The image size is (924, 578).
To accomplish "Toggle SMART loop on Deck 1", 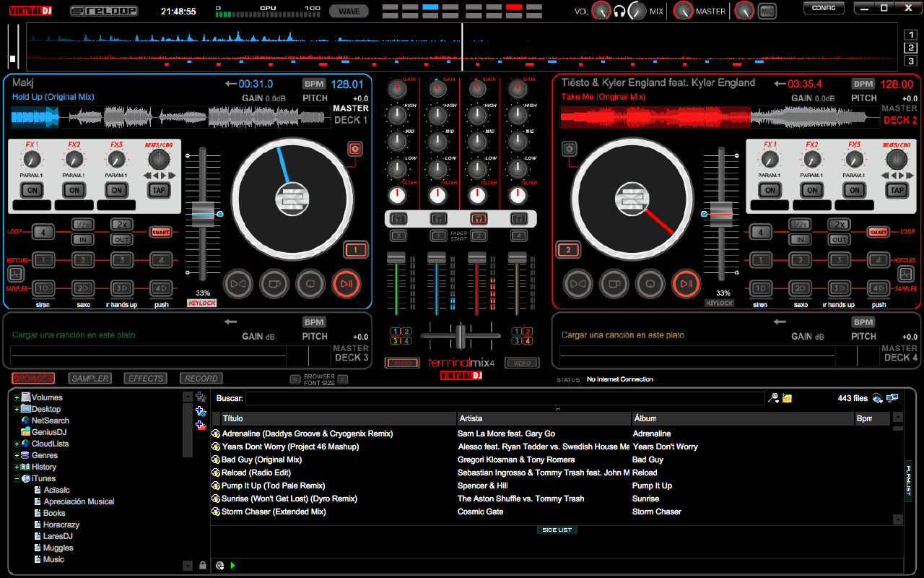I will pos(160,232).
